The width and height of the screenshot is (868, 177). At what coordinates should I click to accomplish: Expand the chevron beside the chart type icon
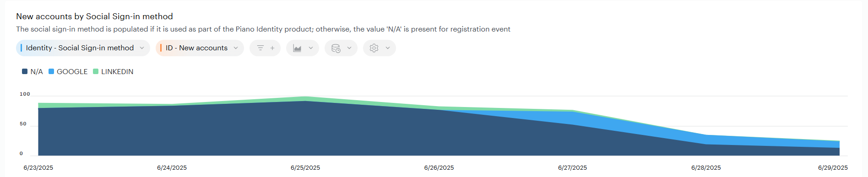311,48
